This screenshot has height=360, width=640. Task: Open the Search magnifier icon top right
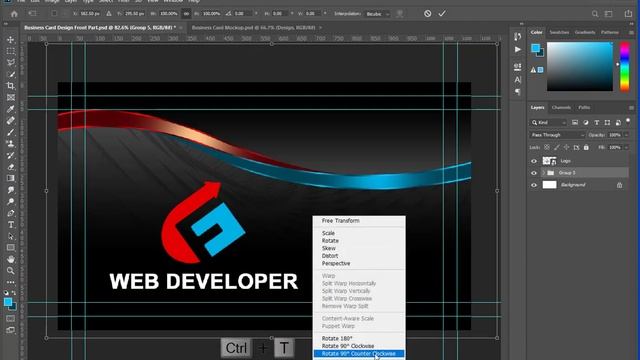click(x=595, y=14)
